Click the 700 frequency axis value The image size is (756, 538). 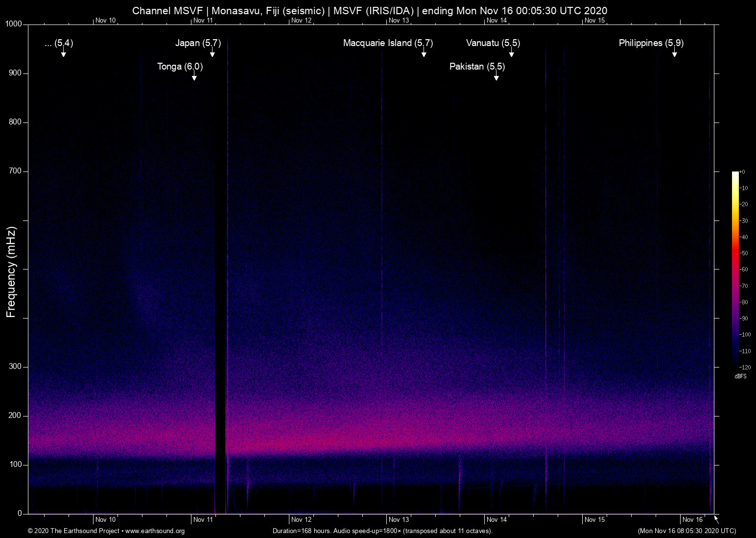[x=15, y=171]
